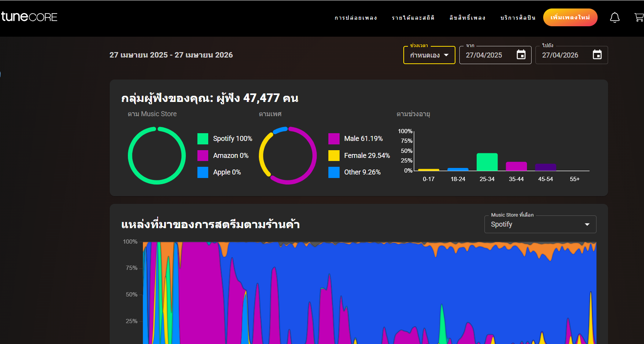644x344 pixels.
Task: Click the blue 18-24 age bar
Action: coord(458,169)
